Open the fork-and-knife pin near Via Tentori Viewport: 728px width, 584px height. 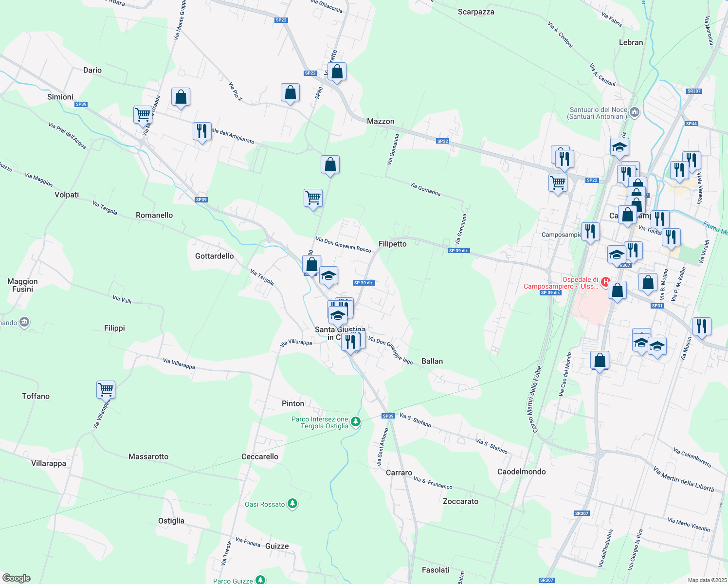coord(659,219)
